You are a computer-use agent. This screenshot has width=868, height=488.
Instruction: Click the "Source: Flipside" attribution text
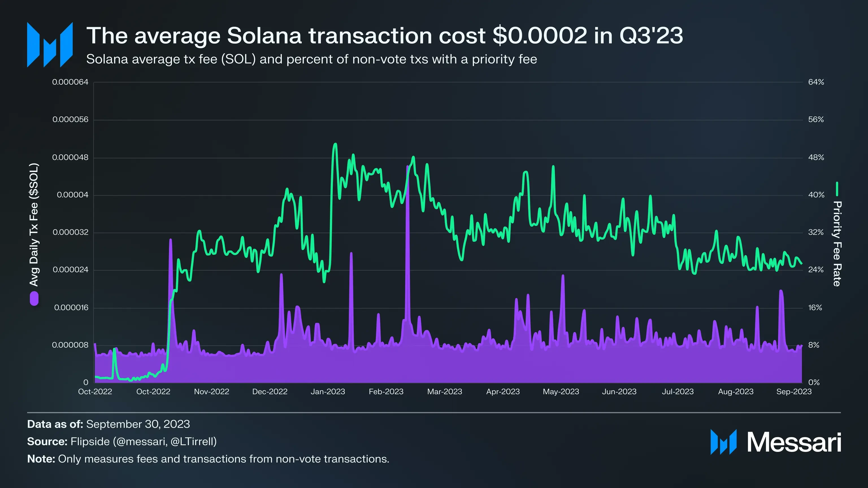[122, 441]
